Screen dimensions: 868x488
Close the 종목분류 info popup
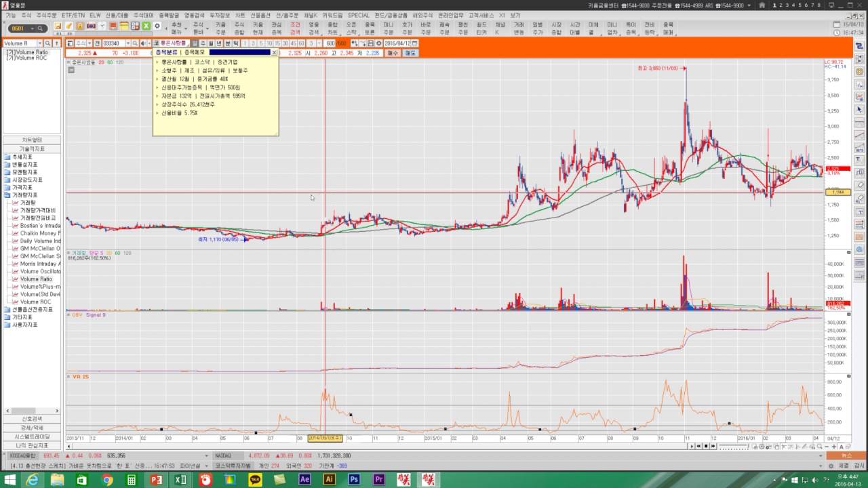pyautogui.click(x=274, y=52)
